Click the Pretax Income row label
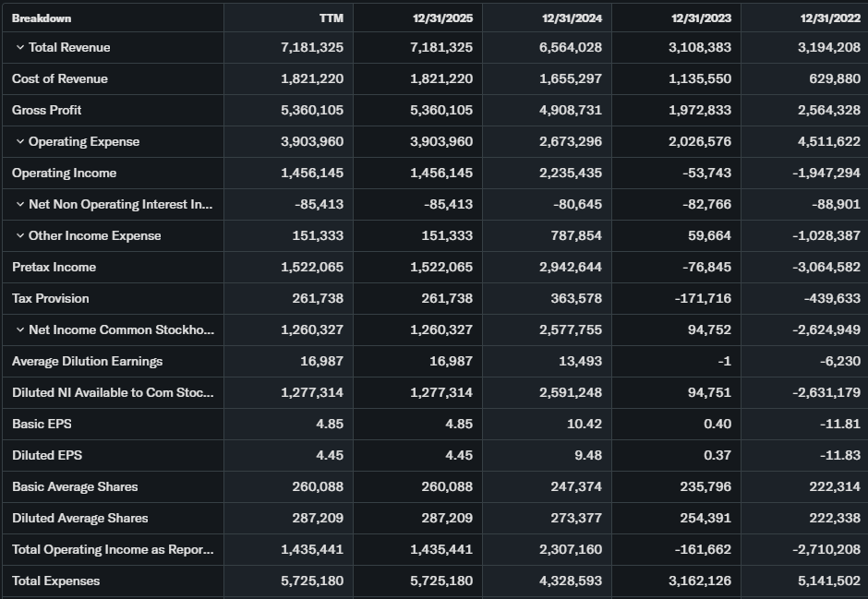Image resolution: width=868 pixels, height=599 pixels. [54, 268]
